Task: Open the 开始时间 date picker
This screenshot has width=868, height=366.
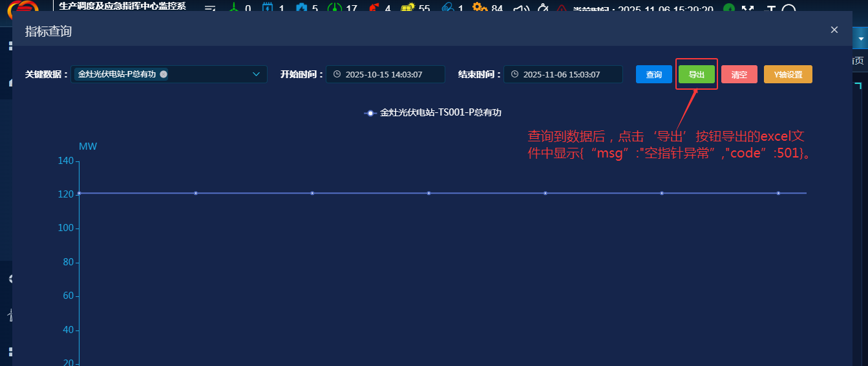Action: (385, 74)
